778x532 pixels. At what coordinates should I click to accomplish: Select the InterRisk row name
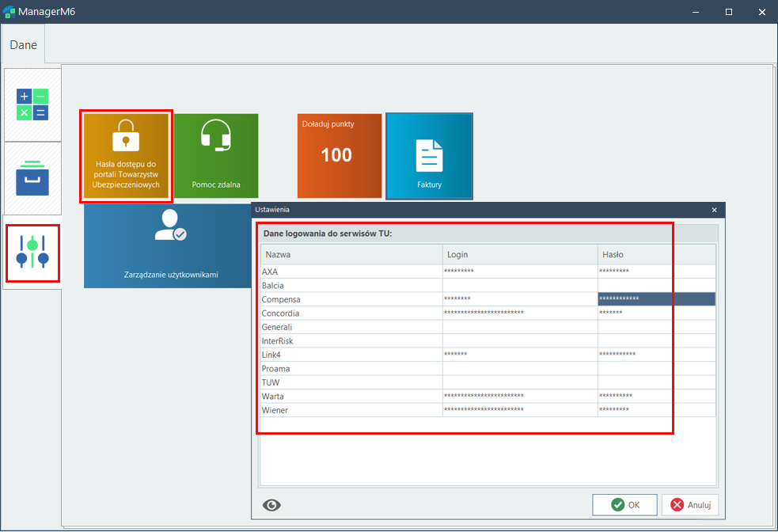point(351,341)
